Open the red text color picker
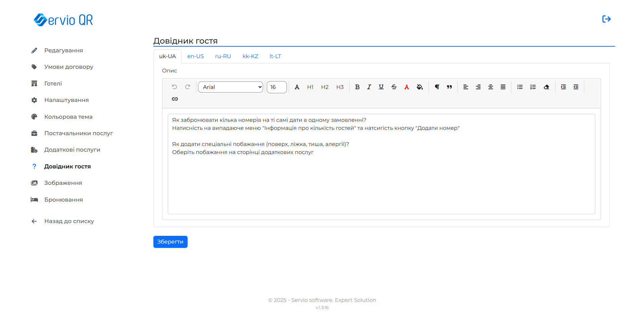Screen dimensions: 644x317 406,87
